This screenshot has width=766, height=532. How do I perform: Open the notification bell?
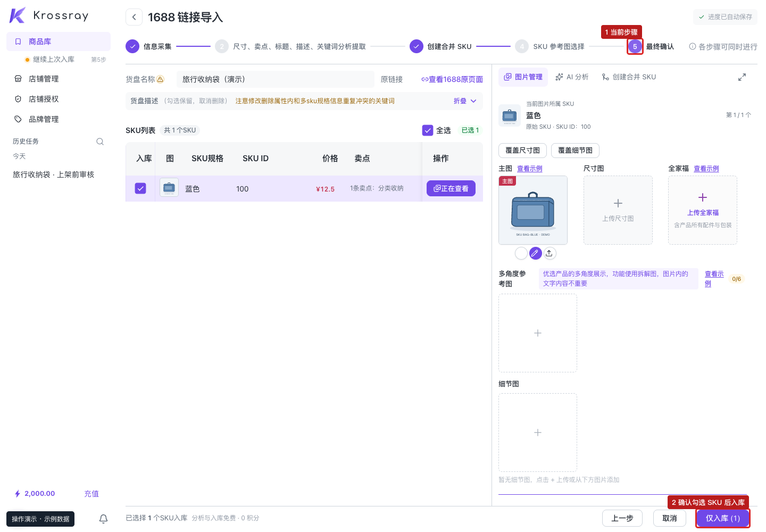coord(104,519)
